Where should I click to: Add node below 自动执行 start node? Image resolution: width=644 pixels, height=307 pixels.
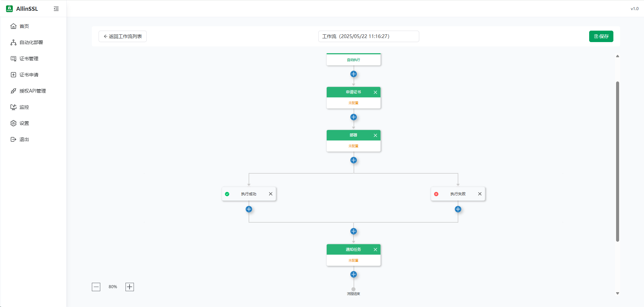[x=353, y=74]
